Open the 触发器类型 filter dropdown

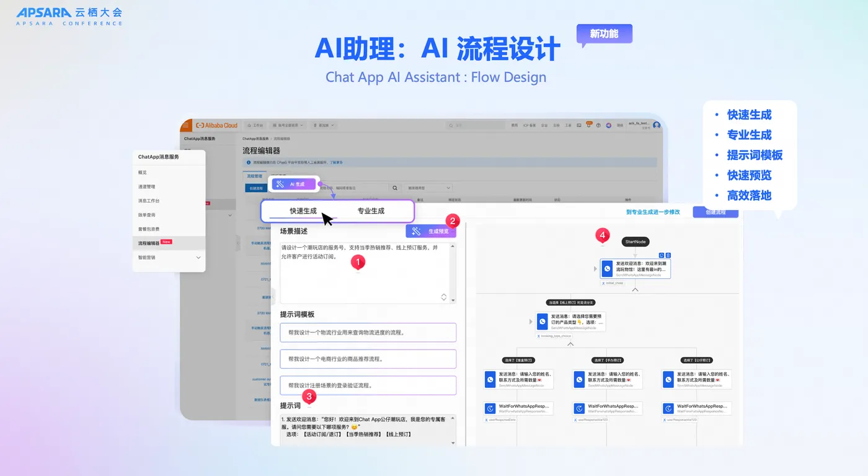(428, 188)
